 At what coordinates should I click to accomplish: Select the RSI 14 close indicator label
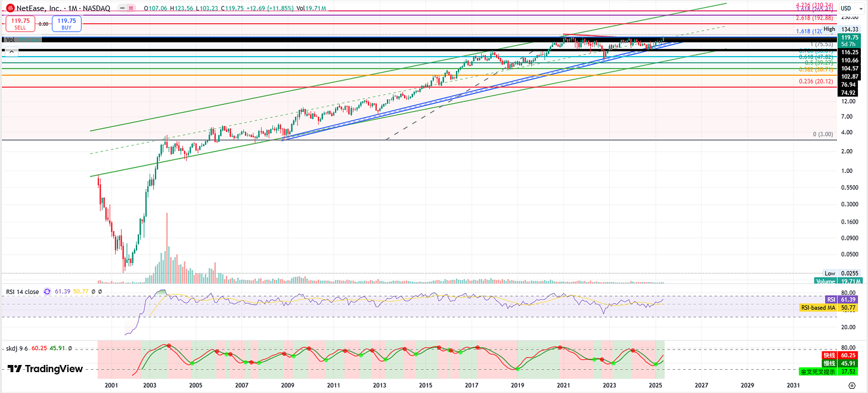(x=22, y=292)
